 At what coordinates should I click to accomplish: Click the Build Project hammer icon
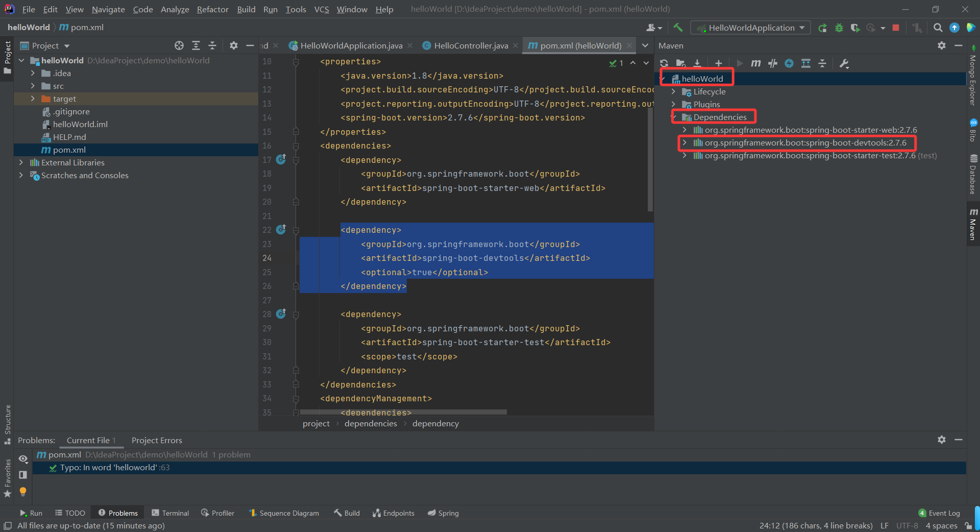click(x=678, y=28)
